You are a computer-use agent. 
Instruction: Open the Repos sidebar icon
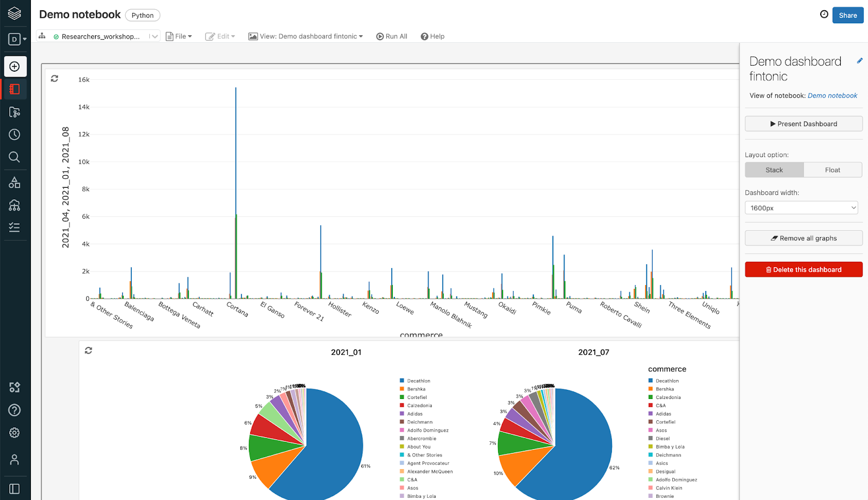pos(15,112)
